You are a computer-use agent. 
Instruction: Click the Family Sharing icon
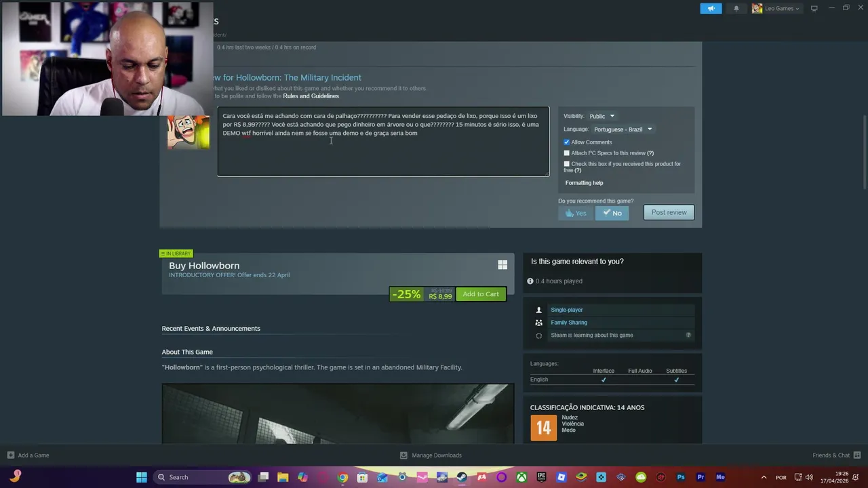539,323
